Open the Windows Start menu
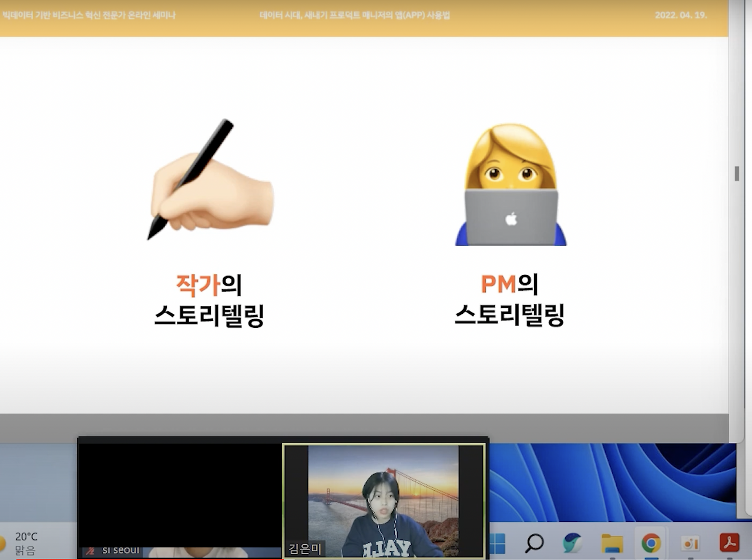Screen dimensions: 752x560 pyautogui.click(x=499, y=543)
